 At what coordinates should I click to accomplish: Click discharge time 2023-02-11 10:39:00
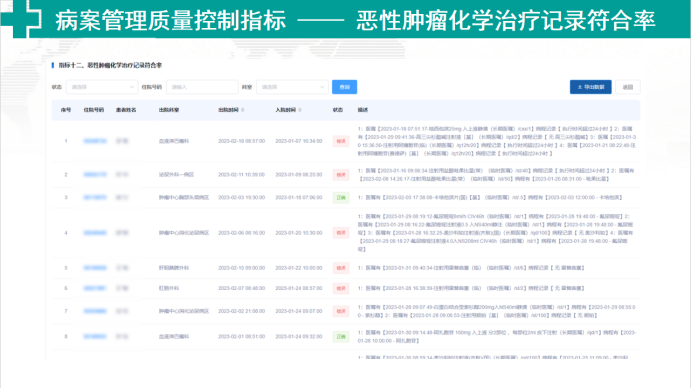click(x=241, y=175)
